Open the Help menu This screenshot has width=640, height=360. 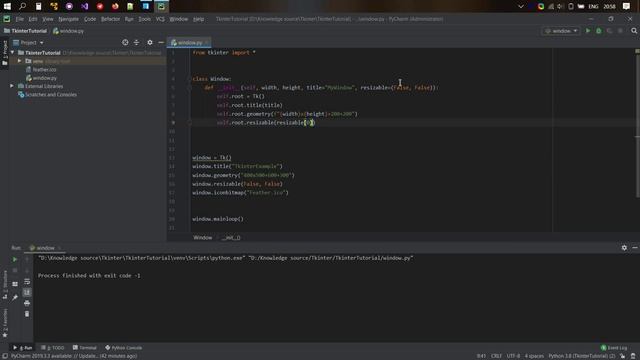[198, 19]
